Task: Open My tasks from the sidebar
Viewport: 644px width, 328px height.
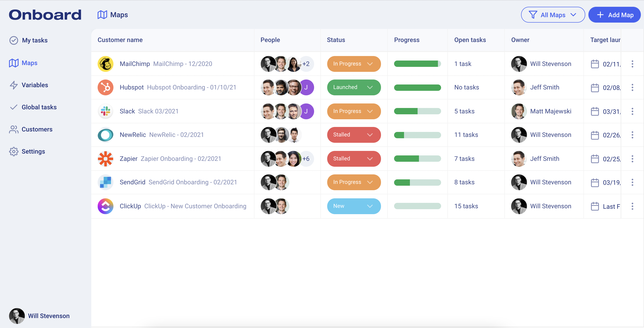Action: point(35,40)
